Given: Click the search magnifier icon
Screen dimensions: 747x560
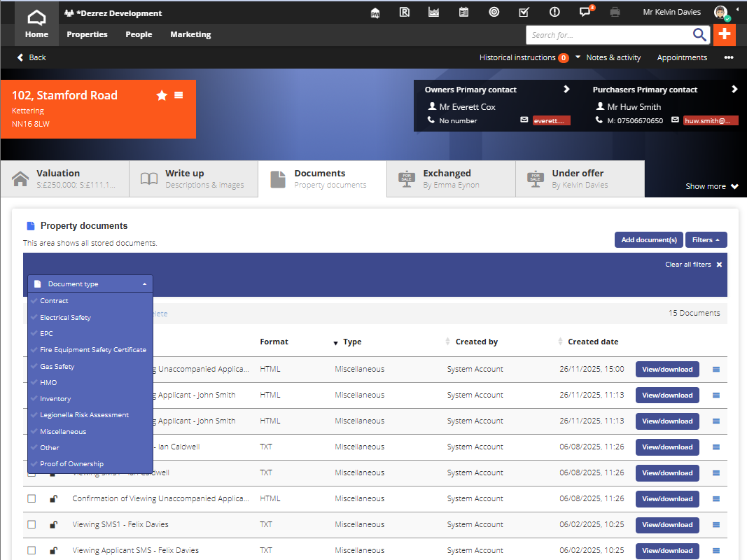Looking at the screenshot, I should (x=699, y=35).
